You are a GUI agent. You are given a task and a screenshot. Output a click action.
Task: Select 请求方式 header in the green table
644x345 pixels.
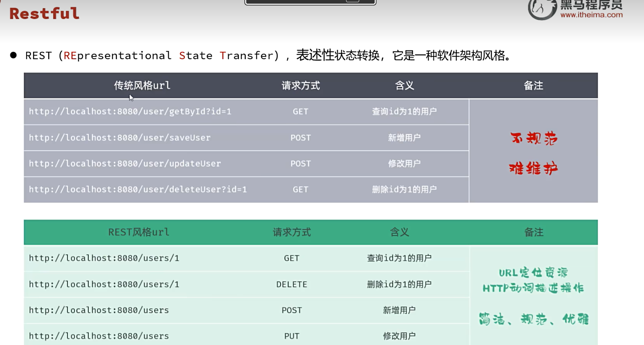click(x=292, y=232)
